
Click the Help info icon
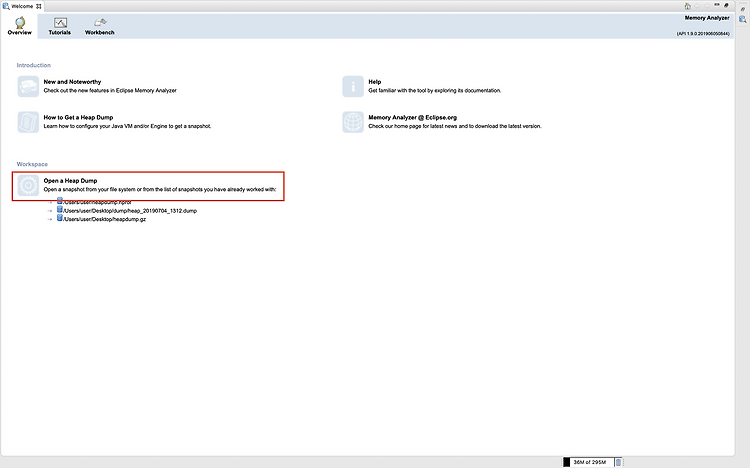click(353, 87)
